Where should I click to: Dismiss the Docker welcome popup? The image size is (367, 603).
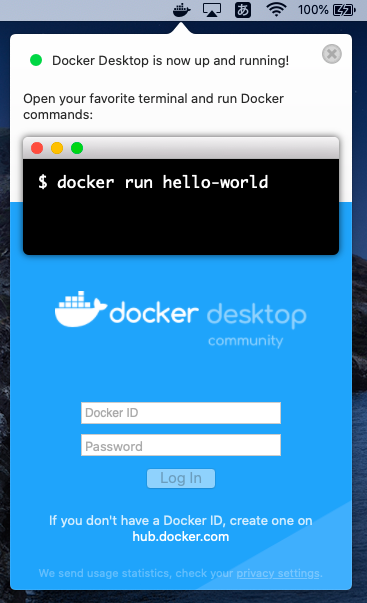pos(332,54)
